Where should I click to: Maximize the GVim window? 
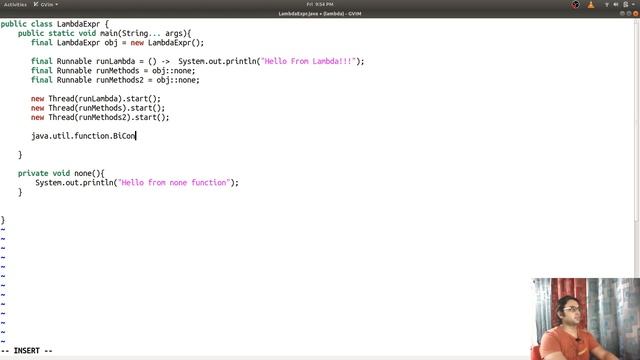[x=629, y=13]
